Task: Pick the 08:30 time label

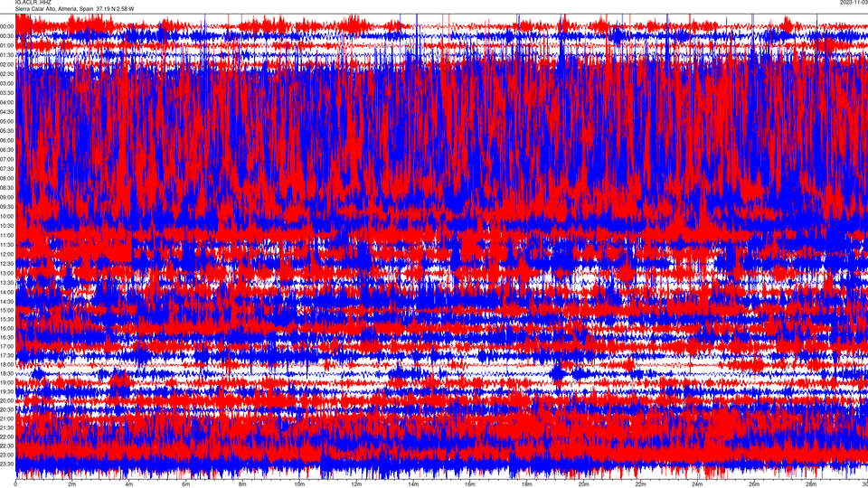Action: (x=6, y=188)
